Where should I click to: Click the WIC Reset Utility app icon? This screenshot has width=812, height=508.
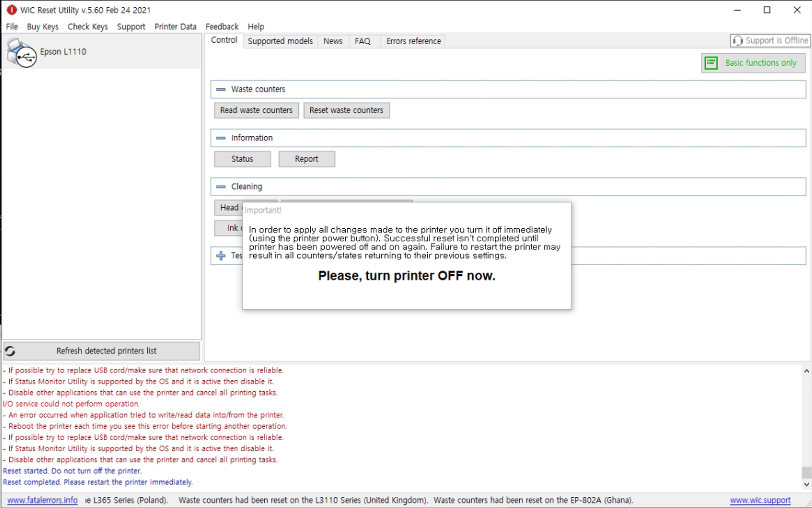11,10
